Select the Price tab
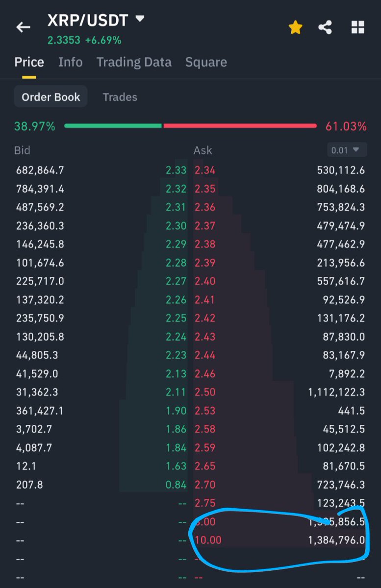 (x=29, y=62)
